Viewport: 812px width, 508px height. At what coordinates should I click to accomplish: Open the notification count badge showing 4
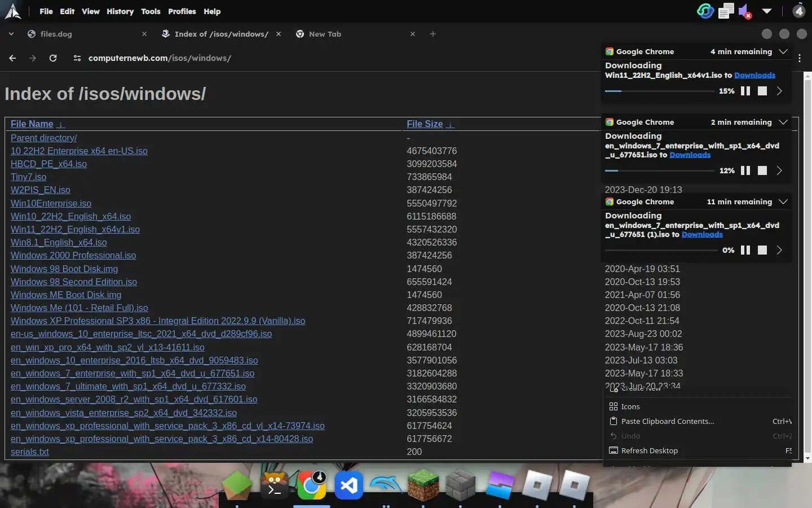tap(799, 11)
